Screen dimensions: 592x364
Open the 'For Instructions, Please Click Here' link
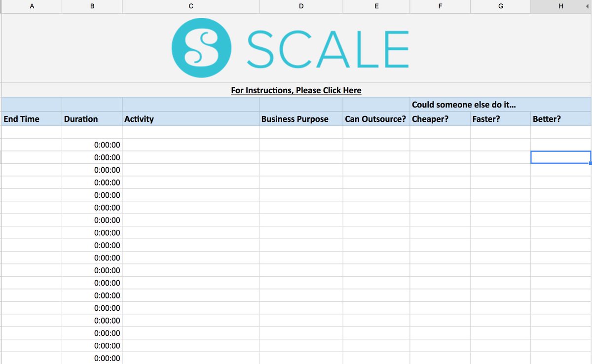[x=296, y=90]
